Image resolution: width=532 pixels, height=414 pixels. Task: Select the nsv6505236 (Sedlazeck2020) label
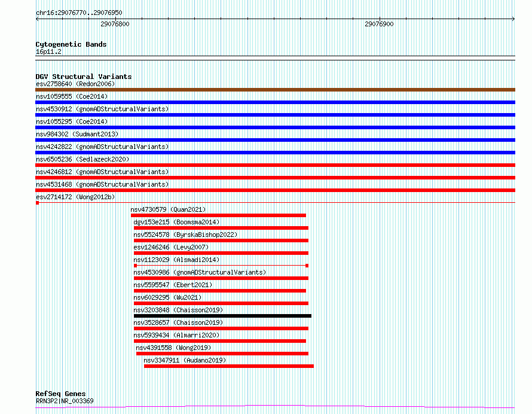click(82, 159)
